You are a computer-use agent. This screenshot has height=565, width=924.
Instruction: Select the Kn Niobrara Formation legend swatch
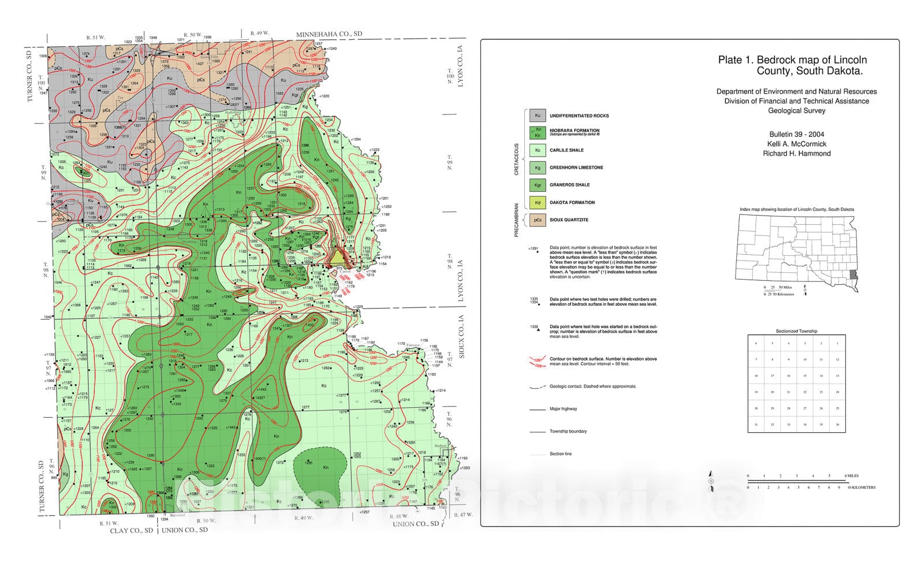(538, 133)
